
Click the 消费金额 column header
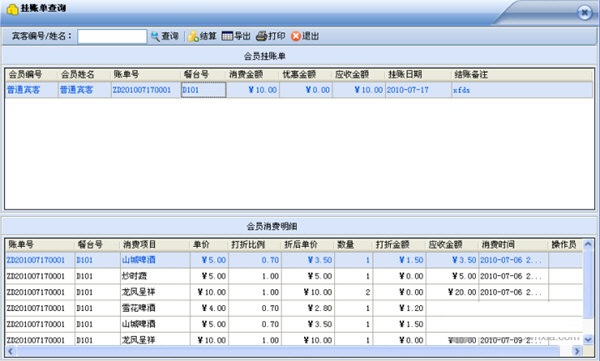(253, 75)
